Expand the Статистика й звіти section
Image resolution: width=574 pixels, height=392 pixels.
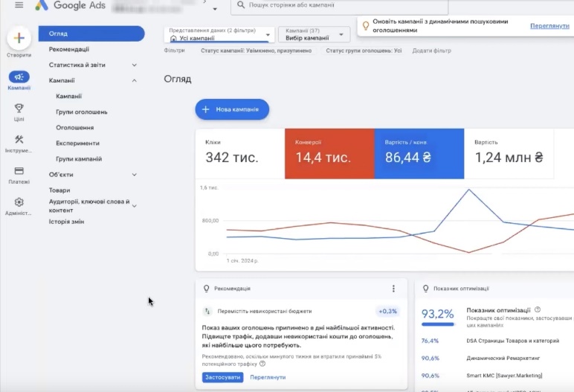(134, 65)
